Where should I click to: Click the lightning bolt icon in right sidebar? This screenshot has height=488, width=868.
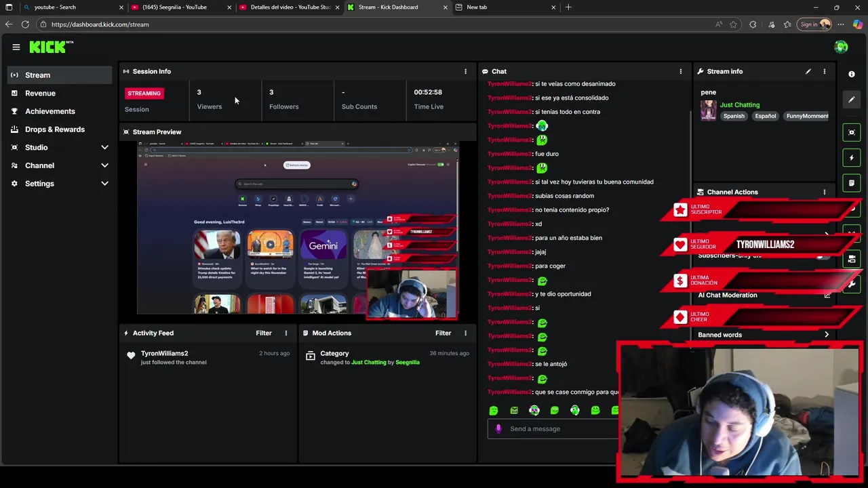click(852, 158)
